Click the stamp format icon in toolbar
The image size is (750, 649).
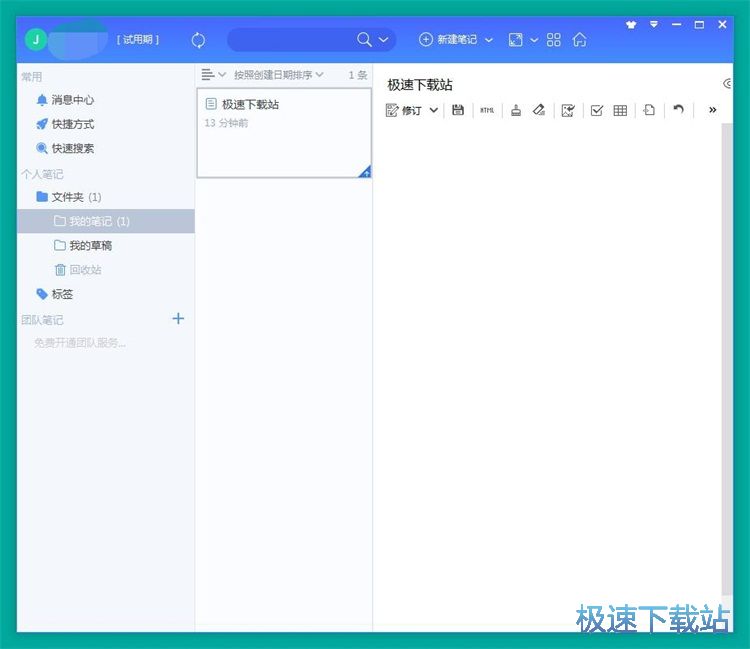tap(516, 110)
